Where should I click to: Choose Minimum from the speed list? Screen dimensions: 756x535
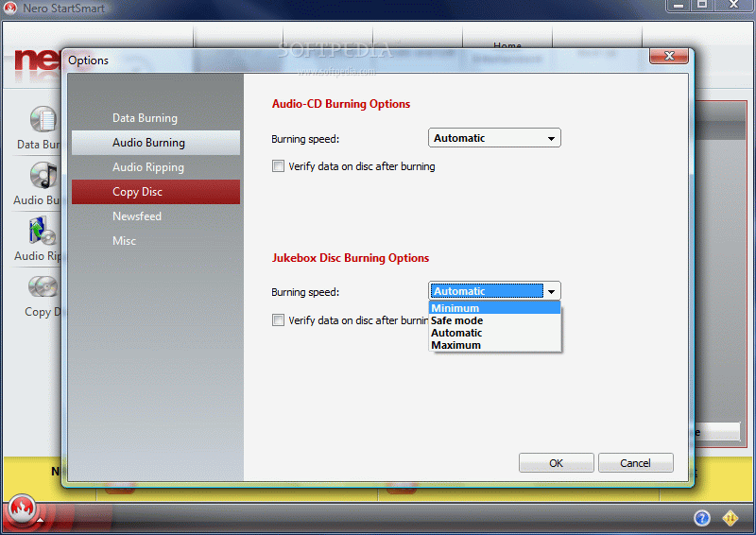pyautogui.click(x=494, y=308)
